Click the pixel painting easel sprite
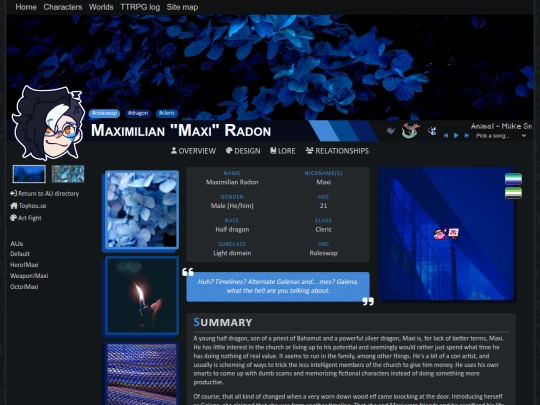 (454, 233)
